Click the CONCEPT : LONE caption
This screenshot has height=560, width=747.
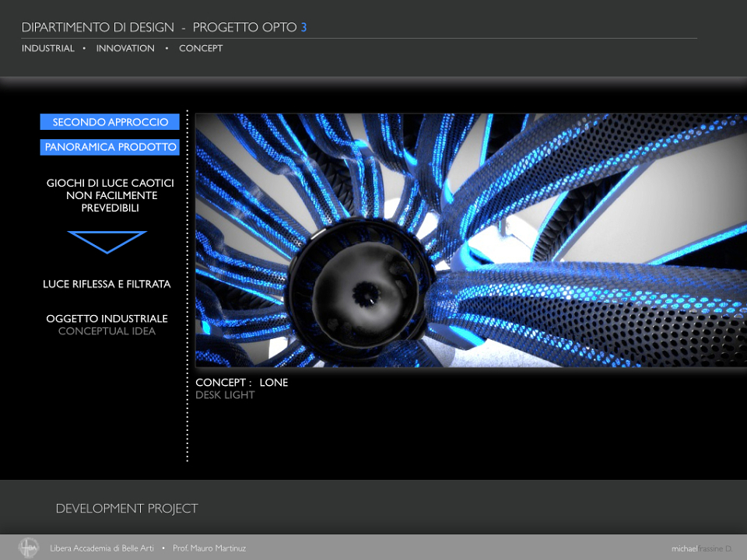(241, 383)
